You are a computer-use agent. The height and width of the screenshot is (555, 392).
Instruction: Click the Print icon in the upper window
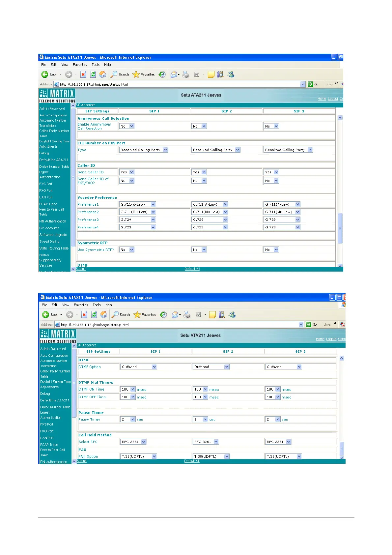[186, 74]
